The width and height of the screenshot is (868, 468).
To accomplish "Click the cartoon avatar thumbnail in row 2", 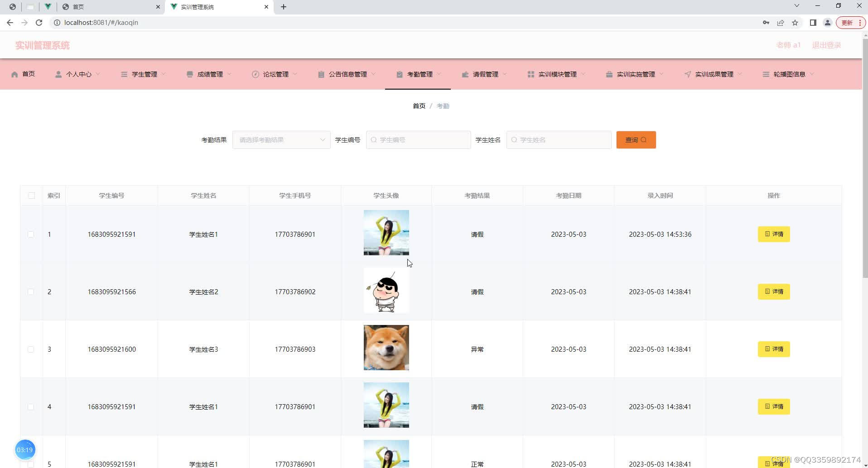I will tap(386, 290).
